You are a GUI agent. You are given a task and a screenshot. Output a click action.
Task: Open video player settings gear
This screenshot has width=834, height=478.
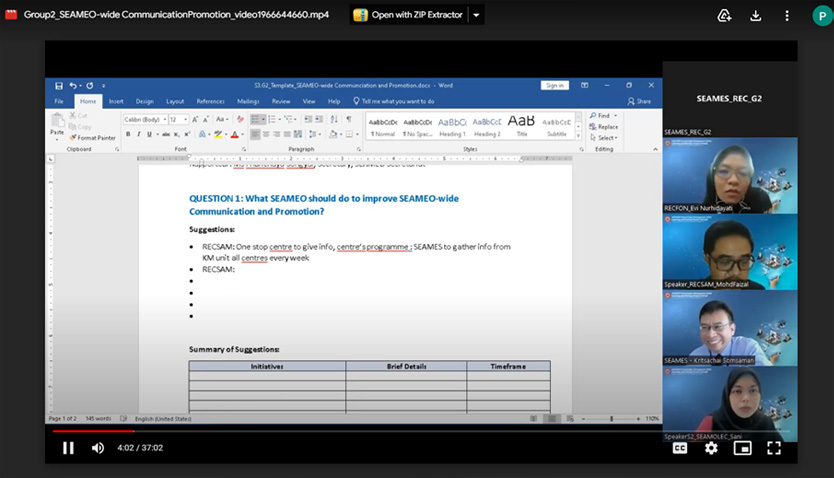click(711, 448)
